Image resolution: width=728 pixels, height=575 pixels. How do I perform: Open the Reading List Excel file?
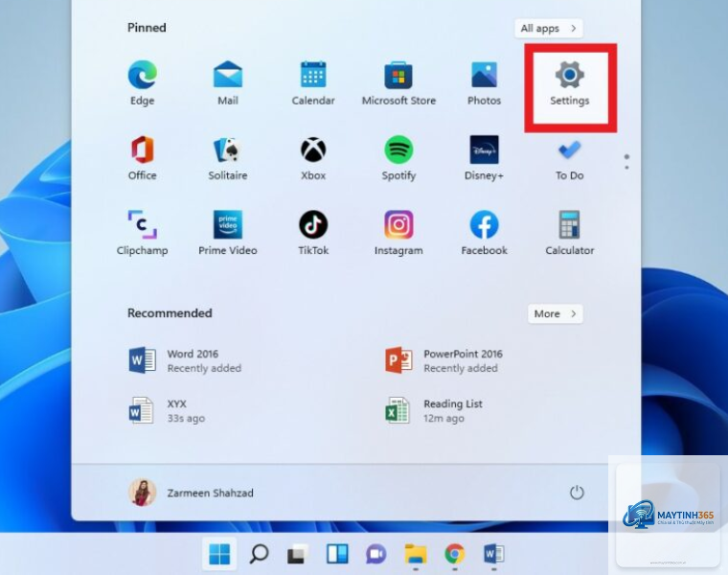[434, 410]
